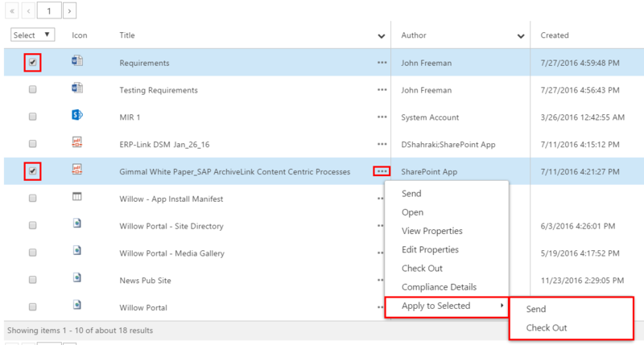The image size is (644, 345).
Task: Click the Gimmal White Paper document title
Action: click(x=234, y=171)
